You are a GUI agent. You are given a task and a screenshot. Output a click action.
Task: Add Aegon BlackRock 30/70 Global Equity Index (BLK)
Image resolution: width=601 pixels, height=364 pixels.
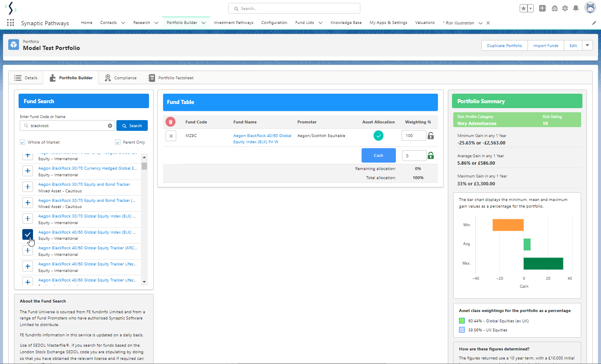tap(28, 219)
